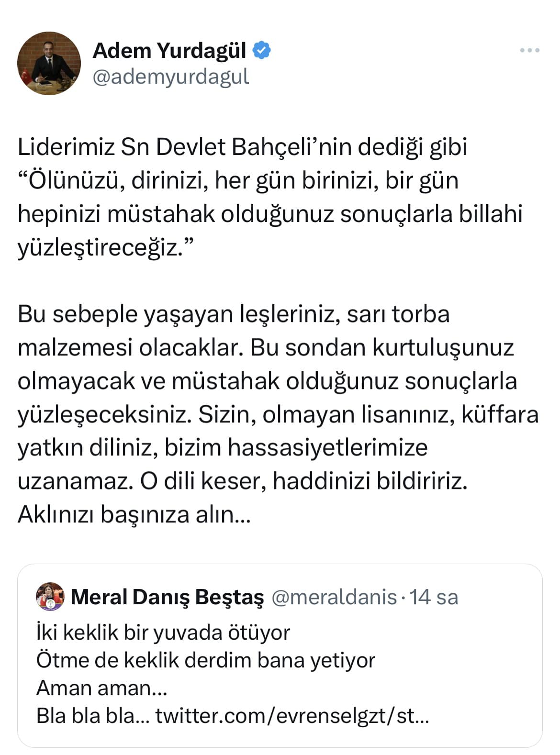The image size is (560, 755).
Task: Click the "Bla bla bla…" text
Action: pos(93,716)
